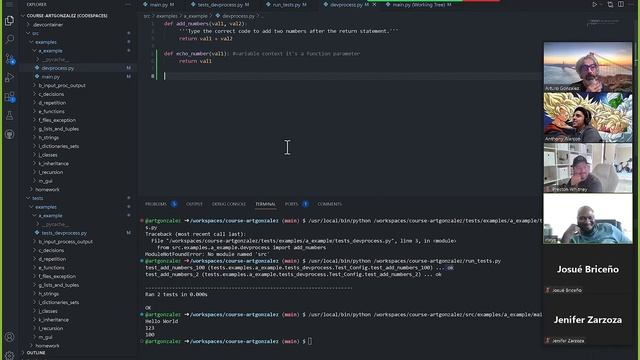The width and height of the screenshot is (640, 360).
Task: Collapse the a_example folder under src
Action: pos(51,51)
